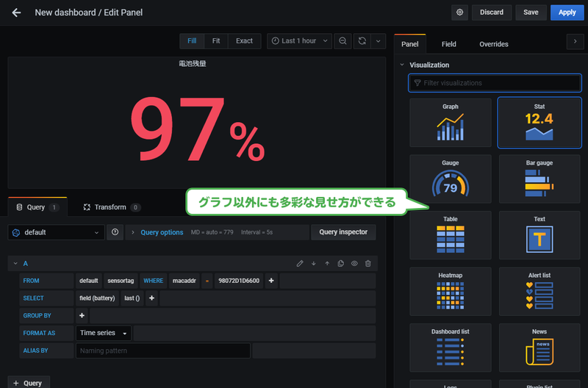The width and height of the screenshot is (588, 388).
Task: Open the Query inspector
Action: click(343, 232)
